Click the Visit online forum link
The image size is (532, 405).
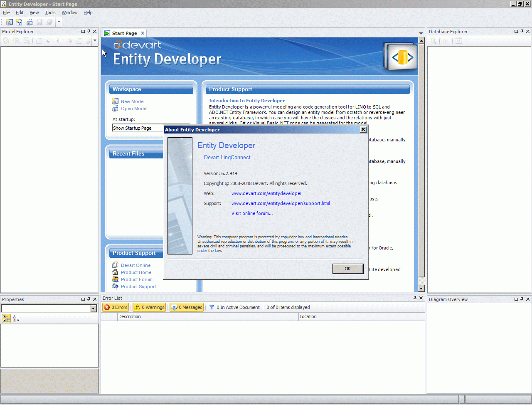[x=252, y=213]
